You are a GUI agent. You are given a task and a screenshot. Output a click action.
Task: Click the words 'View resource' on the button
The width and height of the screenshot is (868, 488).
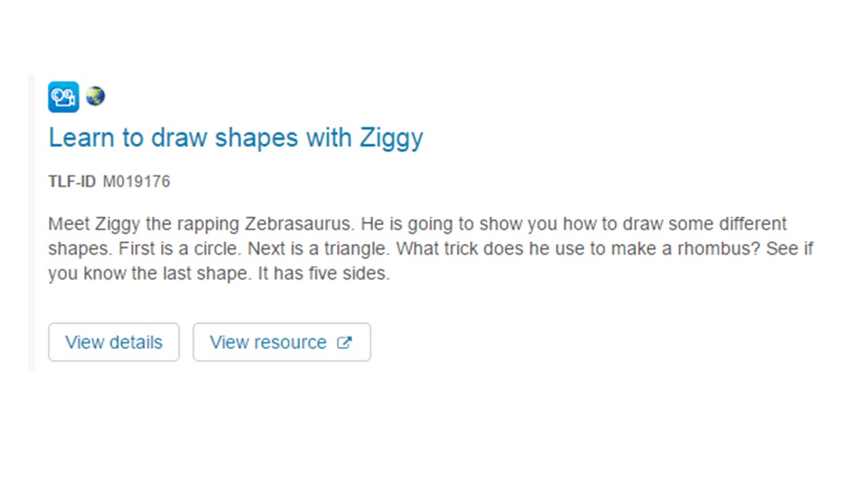(x=268, y=342)
